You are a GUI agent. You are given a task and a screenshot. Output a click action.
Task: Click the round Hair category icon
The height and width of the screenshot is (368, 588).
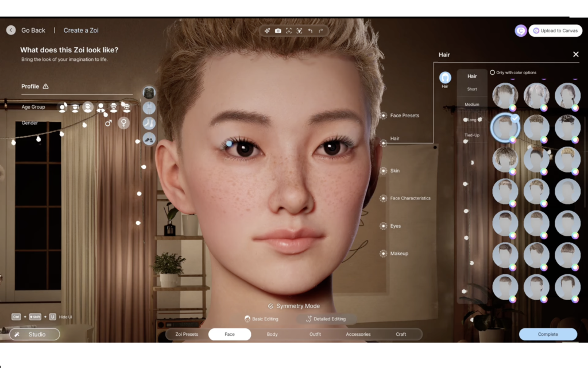coord(445,78)
